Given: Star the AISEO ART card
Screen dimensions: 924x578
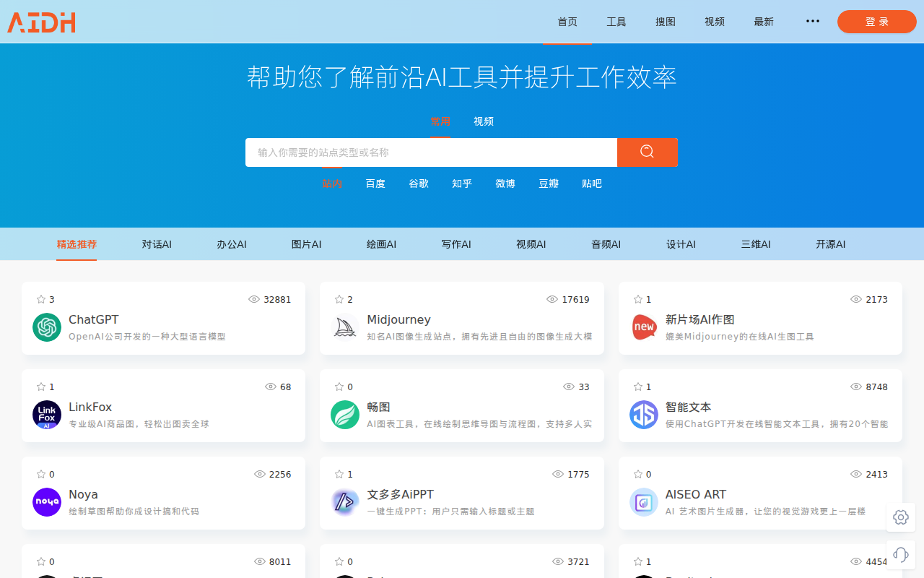Looking at the screenshot, I should 638,474.
